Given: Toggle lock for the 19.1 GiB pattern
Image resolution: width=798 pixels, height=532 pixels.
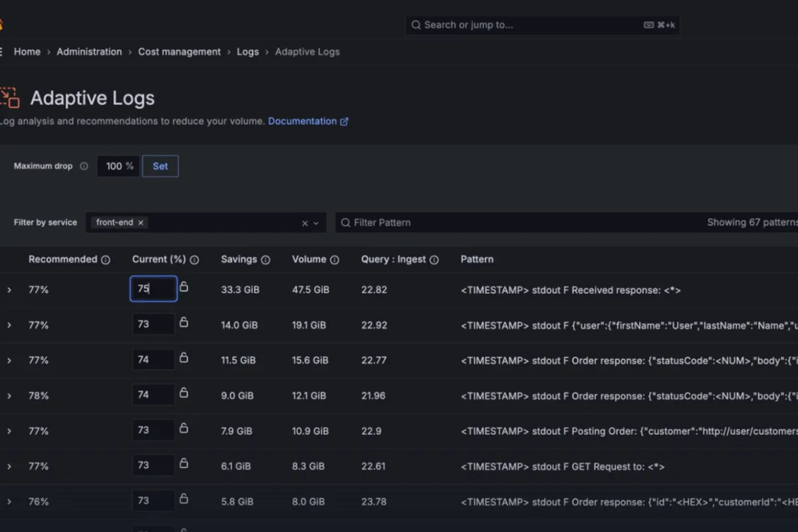Looking at the screenshot, I should tap(184, 322).
